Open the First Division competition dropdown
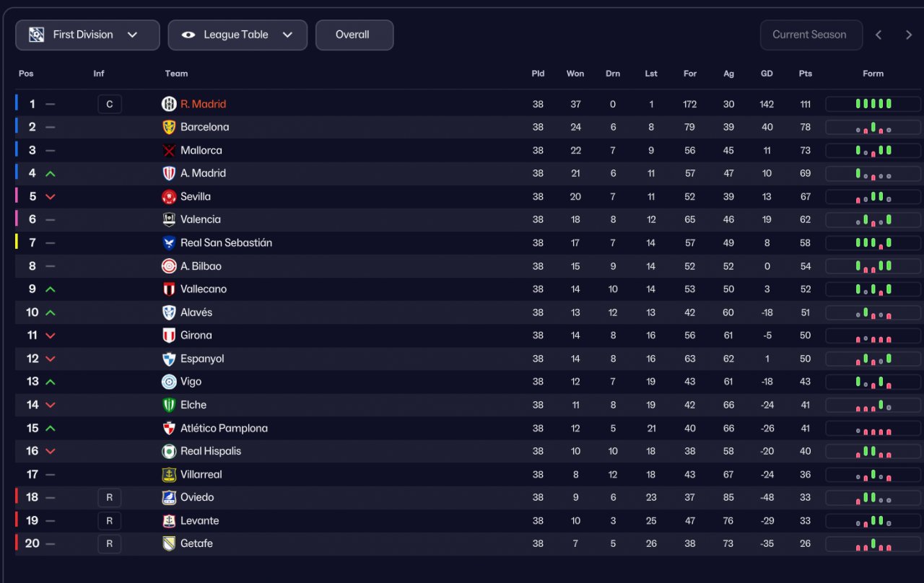 click(x=87, y=35)
